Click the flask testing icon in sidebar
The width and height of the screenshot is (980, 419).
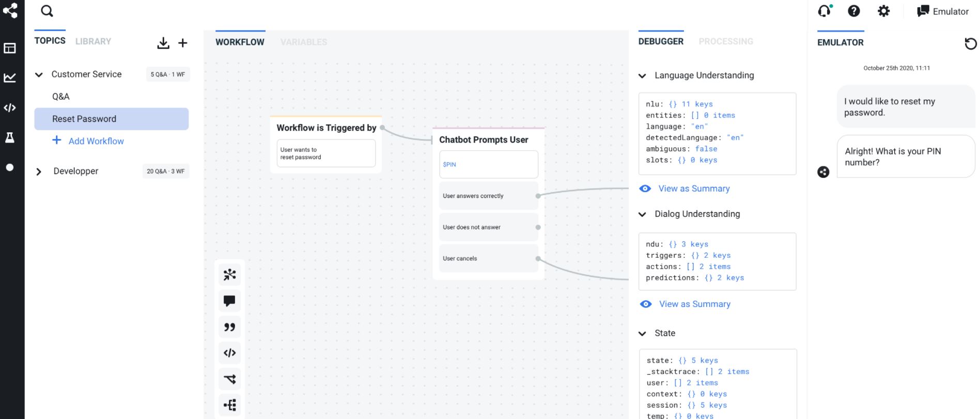click(10, 137)
